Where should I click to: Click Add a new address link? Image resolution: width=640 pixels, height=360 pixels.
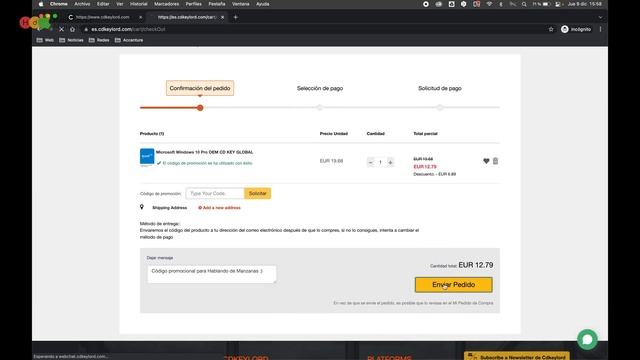point(220,208)
